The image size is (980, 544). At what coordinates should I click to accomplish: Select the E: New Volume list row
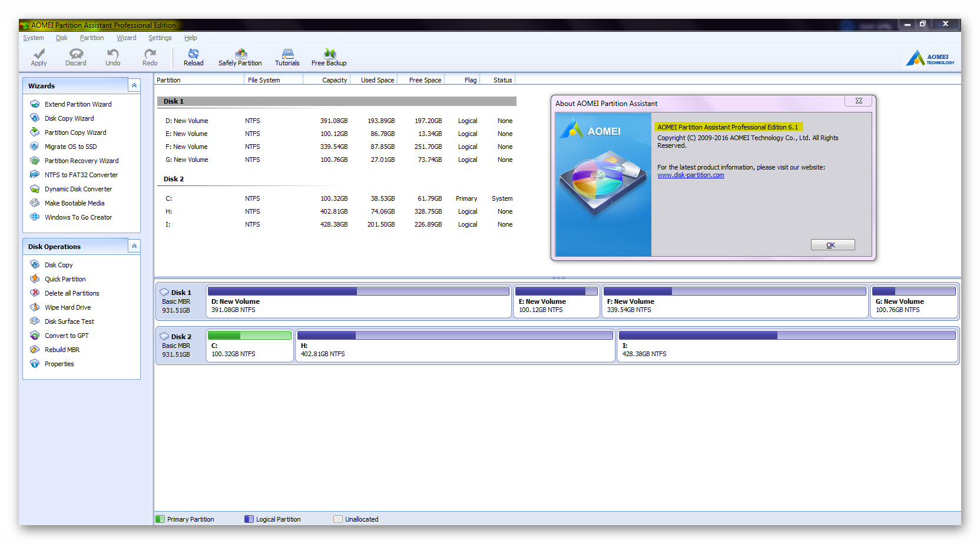coord(337,134)
